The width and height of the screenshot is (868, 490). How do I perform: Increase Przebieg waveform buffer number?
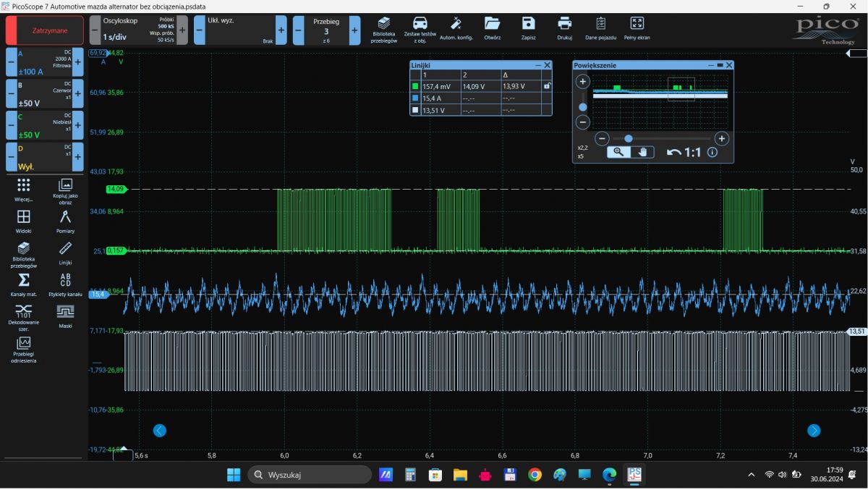[x=354, y=30]
